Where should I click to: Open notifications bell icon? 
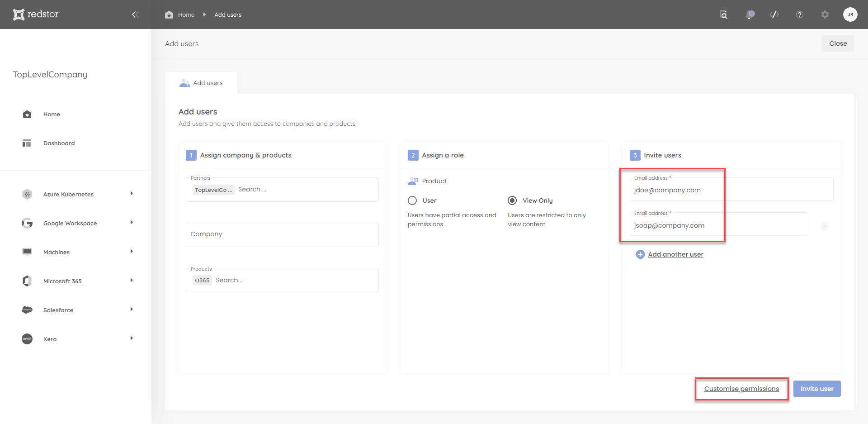750,14
